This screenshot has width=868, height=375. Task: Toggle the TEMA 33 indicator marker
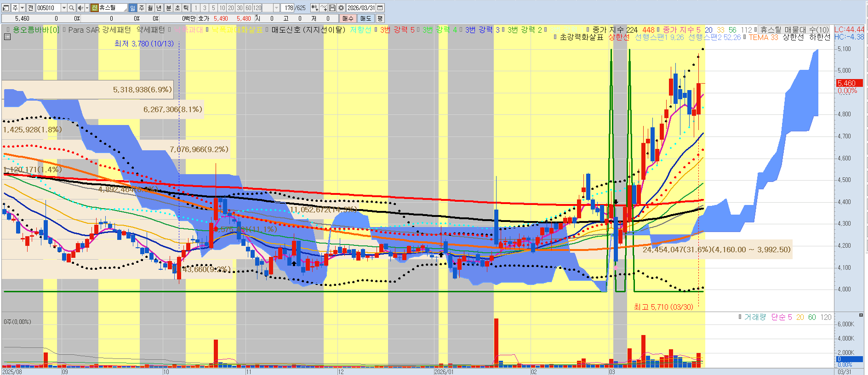[x=745, y=37]
